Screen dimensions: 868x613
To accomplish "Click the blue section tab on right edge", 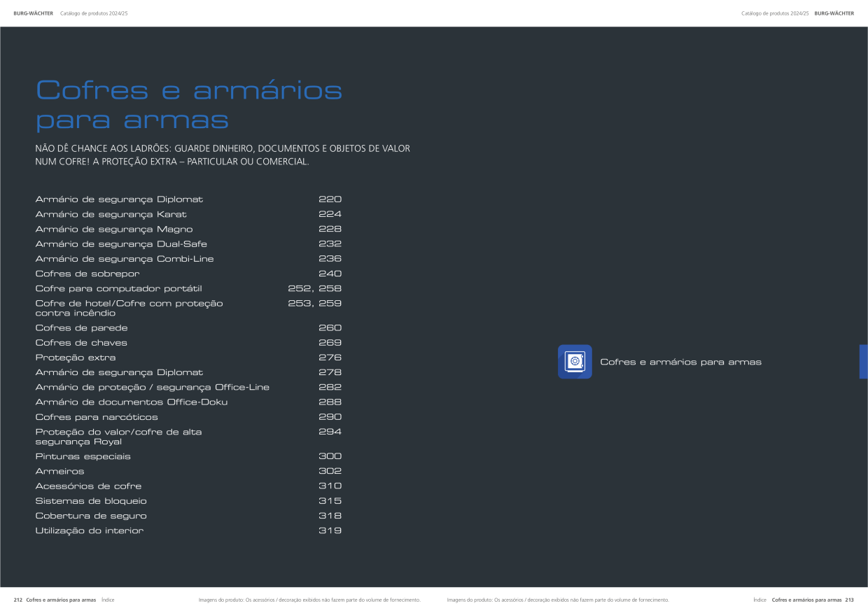I will coord(864,362).
